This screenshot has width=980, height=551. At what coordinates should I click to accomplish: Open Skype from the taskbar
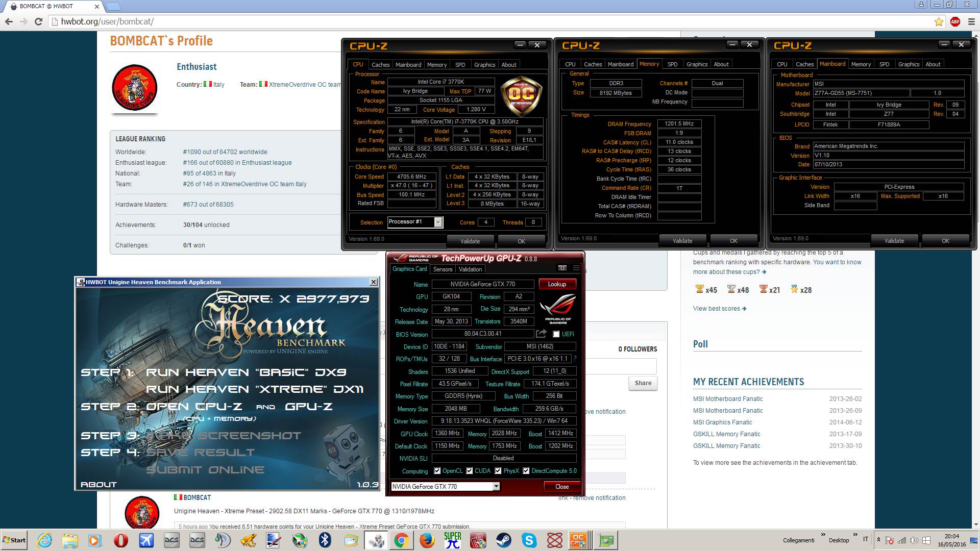click(x=529, y=540)
